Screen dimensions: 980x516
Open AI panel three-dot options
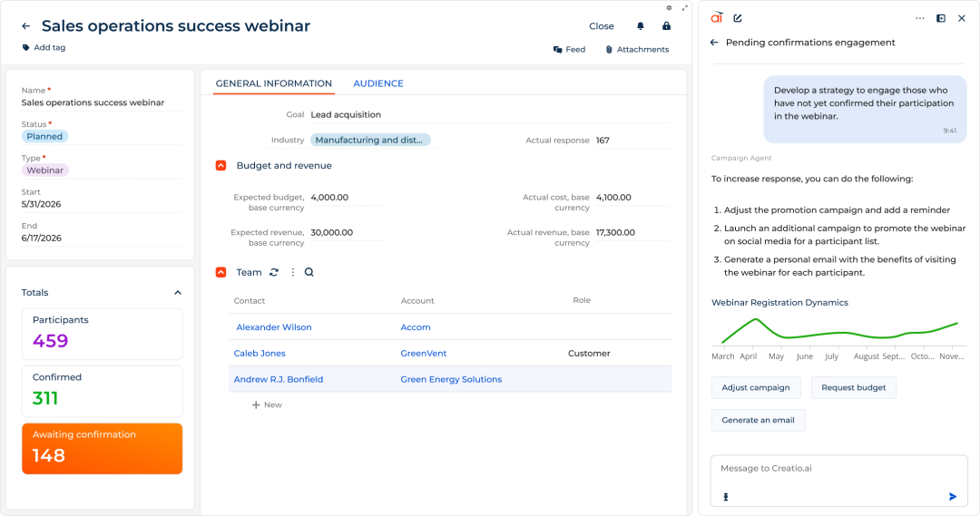point(919,18)
